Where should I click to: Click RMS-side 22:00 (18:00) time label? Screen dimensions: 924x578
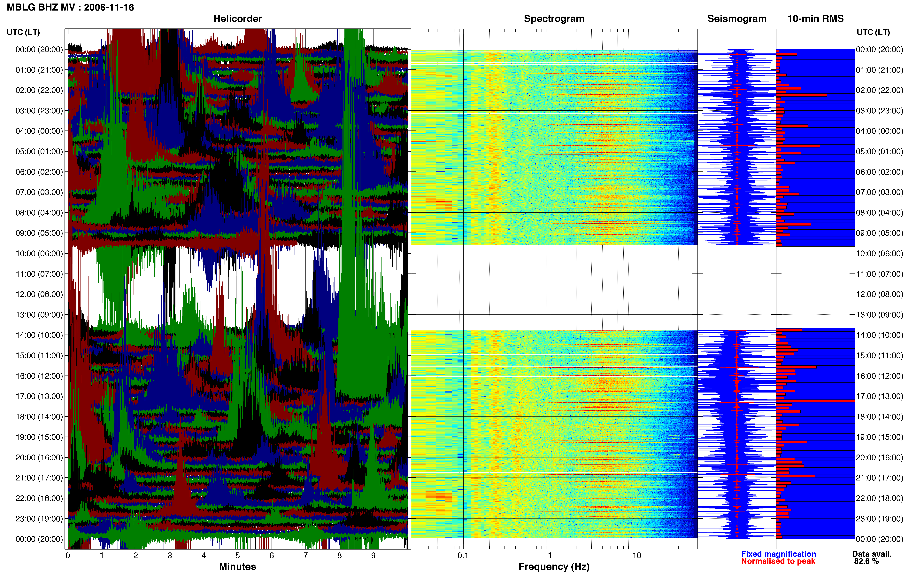[880, 498]
